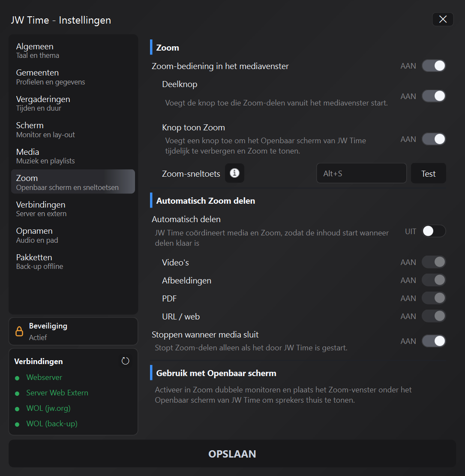Open the Algemeen settings section
Screen dimensions: 465x476
[73, 51]
